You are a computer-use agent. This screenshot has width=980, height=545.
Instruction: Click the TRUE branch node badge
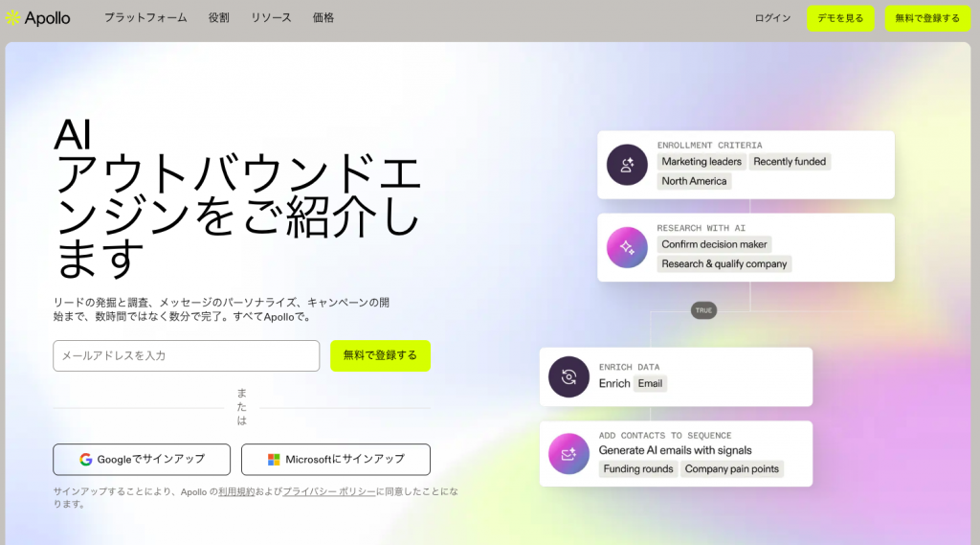(x=703, y=310)
